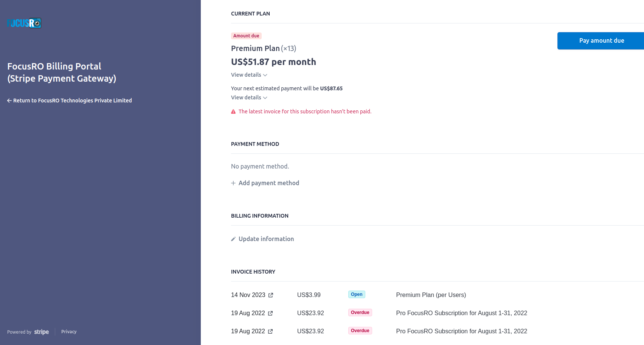Open the Privacy link in footer
Image resolution: width=644 pixels, height=345 pixels.
pos(69,332)
